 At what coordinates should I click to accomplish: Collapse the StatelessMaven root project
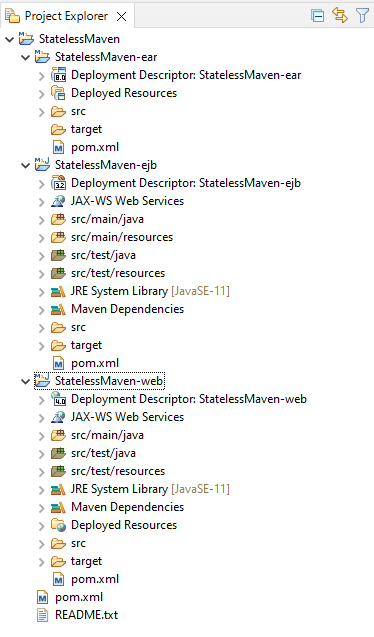9,39
